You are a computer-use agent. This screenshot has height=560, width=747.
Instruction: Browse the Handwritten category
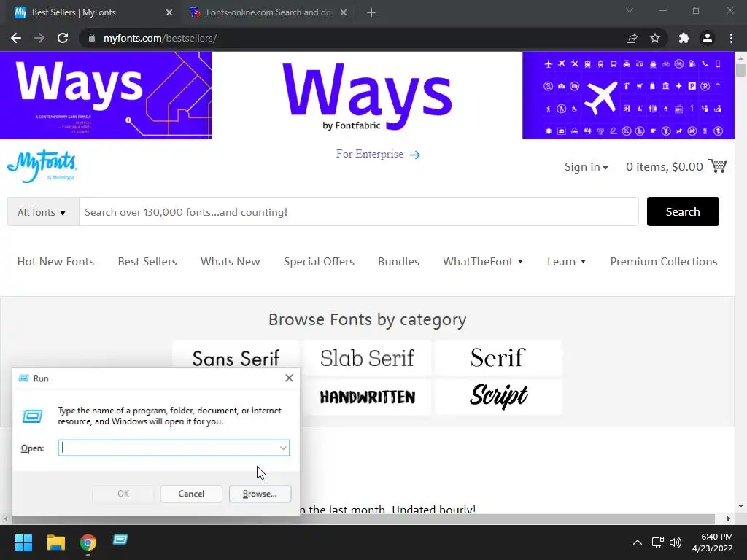tap(368, 397)
